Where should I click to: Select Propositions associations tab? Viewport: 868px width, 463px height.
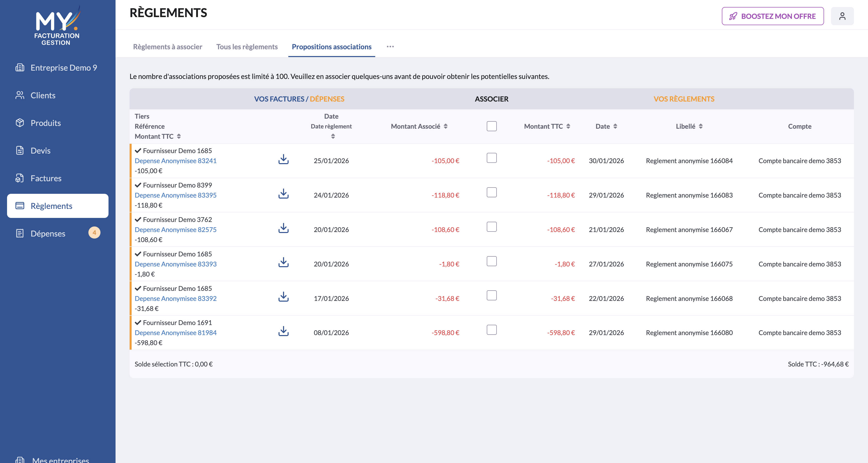[332, 47]
